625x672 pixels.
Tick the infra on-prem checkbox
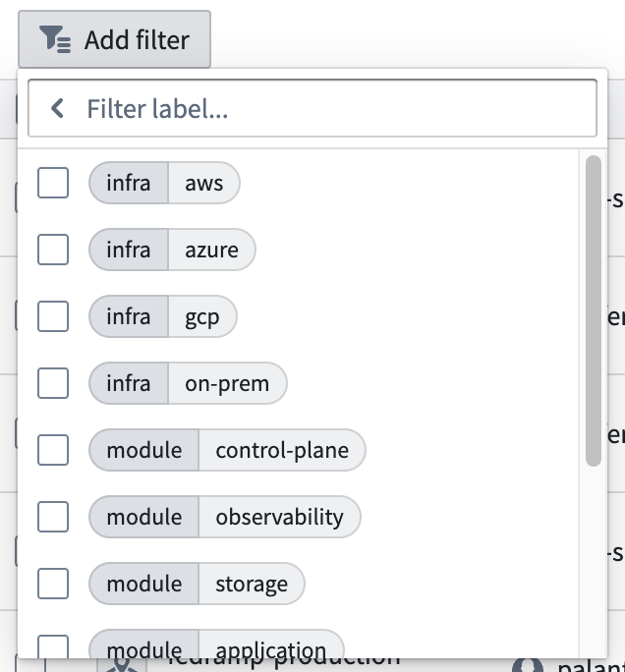[x=53, y=383]
